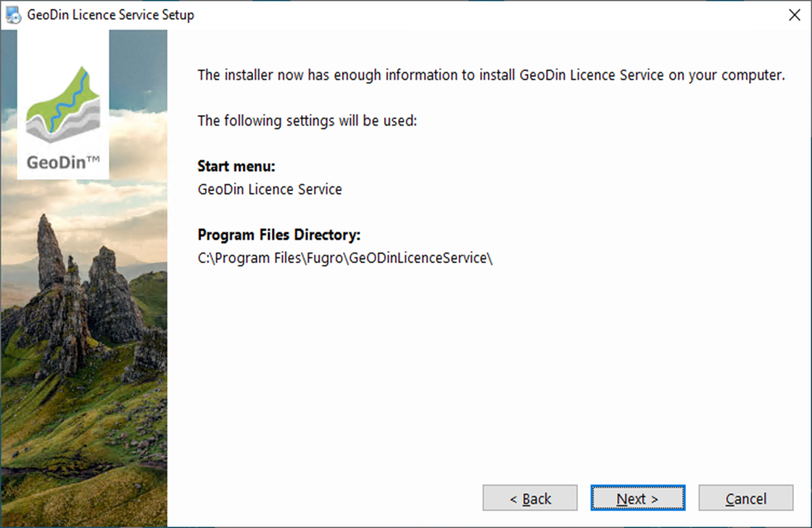Click the GeoDin Licence Service Setup title
The width and height of the screenshot is (812, 528).
(110, 15)
